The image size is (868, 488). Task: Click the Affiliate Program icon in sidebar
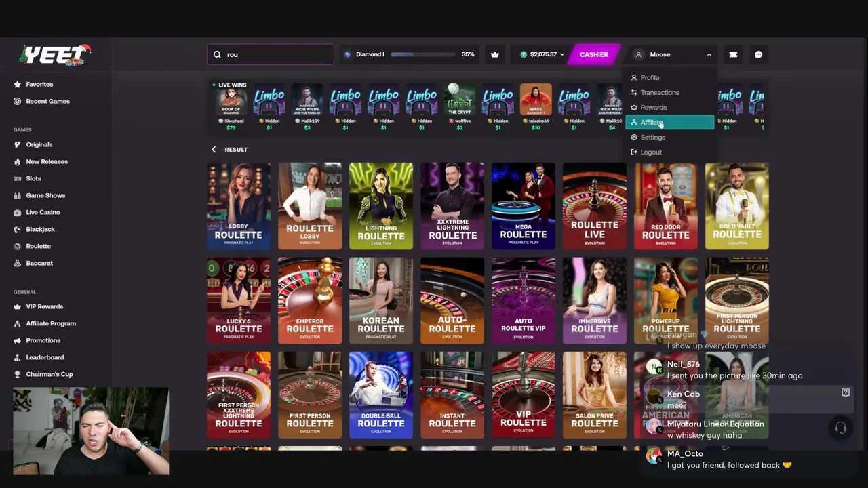18,323
